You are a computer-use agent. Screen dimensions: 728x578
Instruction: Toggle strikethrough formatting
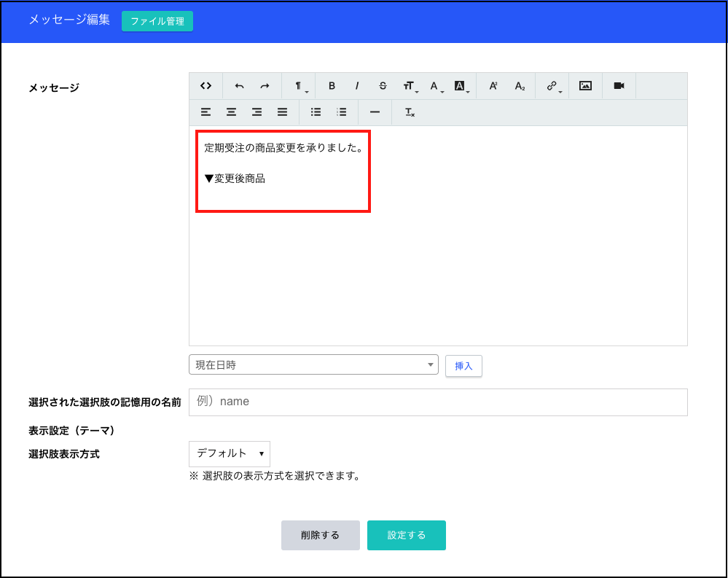383,86
